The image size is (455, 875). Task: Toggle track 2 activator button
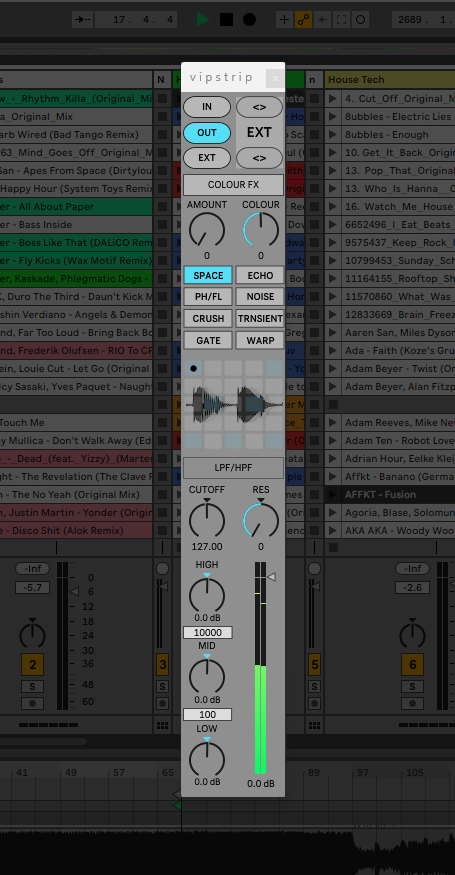pos(32,665)
